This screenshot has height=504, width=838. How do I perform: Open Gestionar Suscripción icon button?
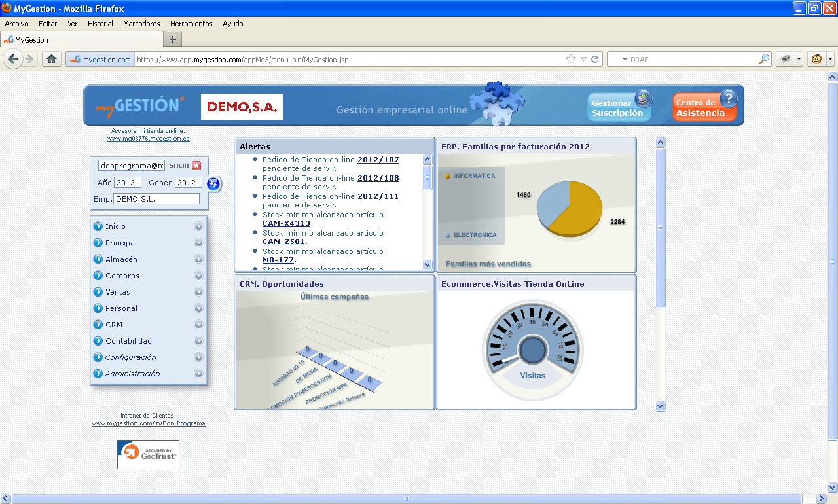click(x=620, y=106)
